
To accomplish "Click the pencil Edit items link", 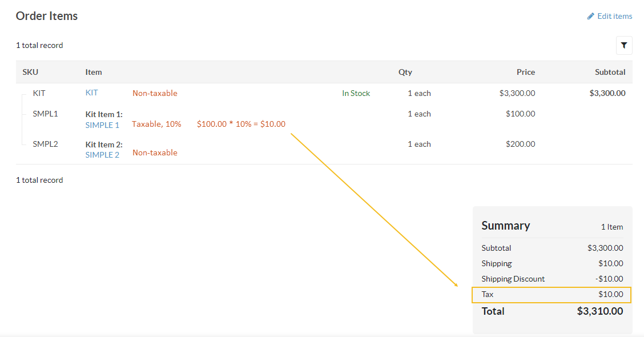I will pos(610,16).
